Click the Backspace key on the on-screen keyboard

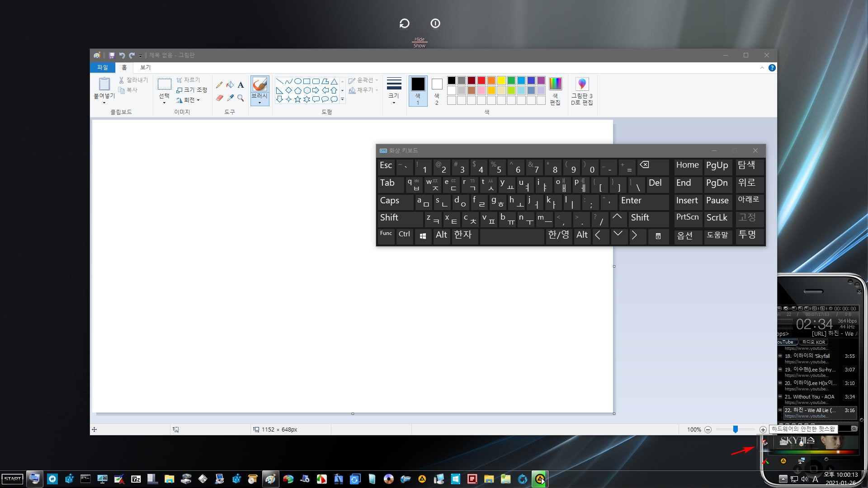tap(653, 166)
